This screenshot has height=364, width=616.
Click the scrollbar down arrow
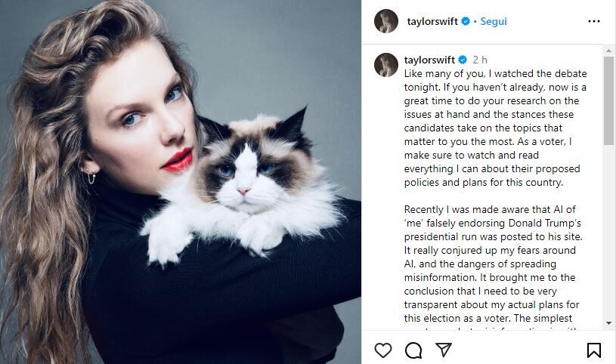609,323
